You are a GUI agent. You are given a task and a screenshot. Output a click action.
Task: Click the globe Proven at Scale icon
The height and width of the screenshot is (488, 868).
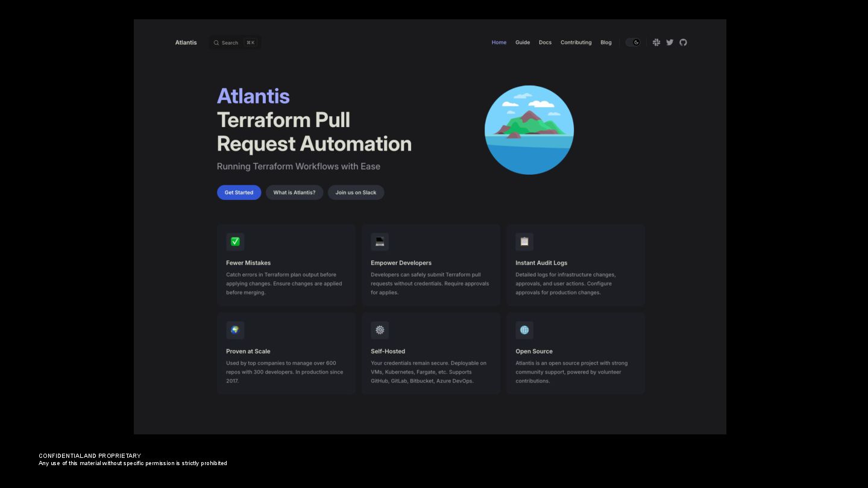[x=235, y=330]
